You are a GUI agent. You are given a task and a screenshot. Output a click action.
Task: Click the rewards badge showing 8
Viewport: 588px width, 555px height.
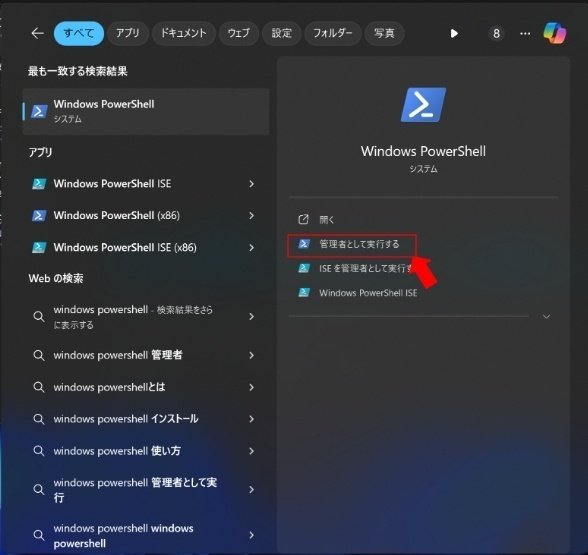pos(496,34)
